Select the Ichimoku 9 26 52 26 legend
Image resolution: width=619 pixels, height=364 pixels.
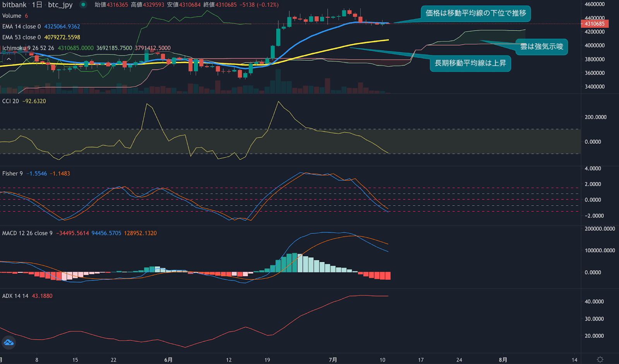pos(28,48)
